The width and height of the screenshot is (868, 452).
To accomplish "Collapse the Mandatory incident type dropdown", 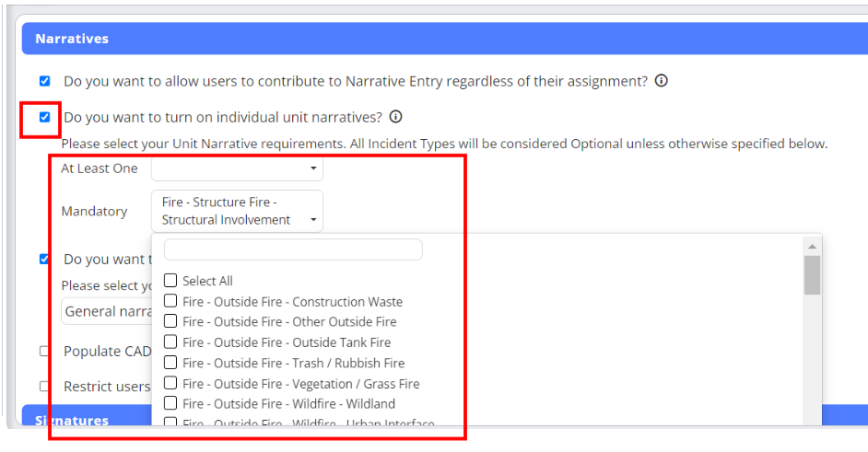I will click(237, 211).
